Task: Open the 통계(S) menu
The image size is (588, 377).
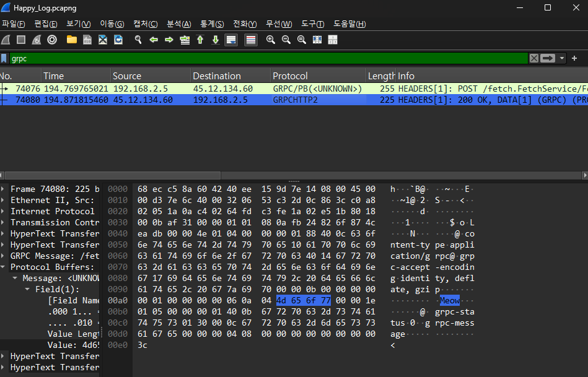Action: 212,24
